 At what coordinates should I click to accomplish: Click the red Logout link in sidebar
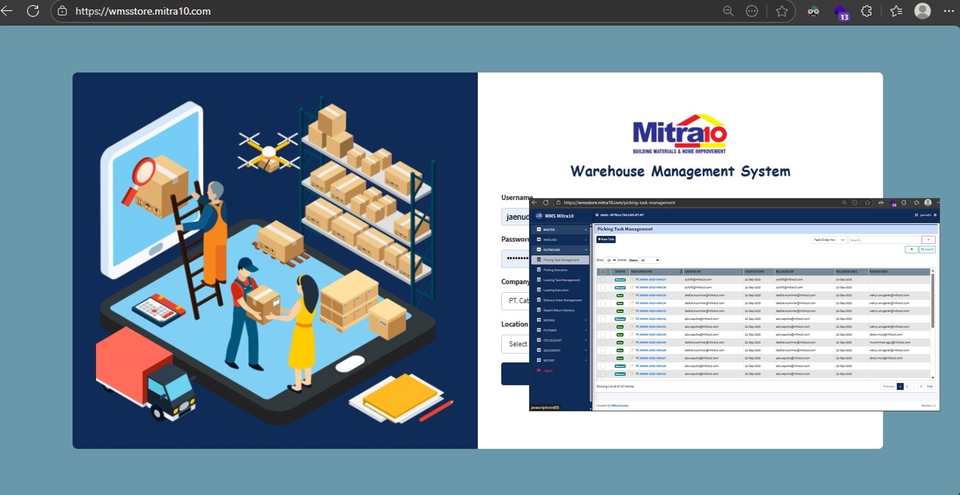pos(547,371)
